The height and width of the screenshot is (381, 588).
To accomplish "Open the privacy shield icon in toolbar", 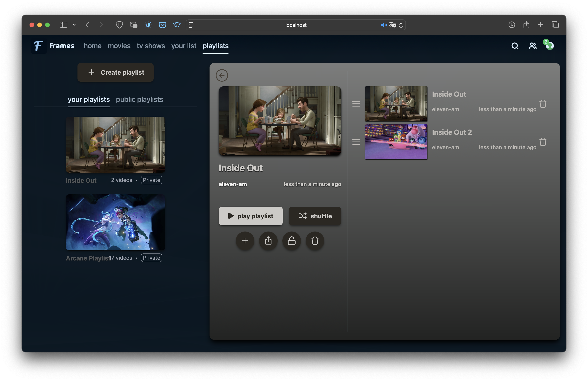I will [x=119, y=25].
